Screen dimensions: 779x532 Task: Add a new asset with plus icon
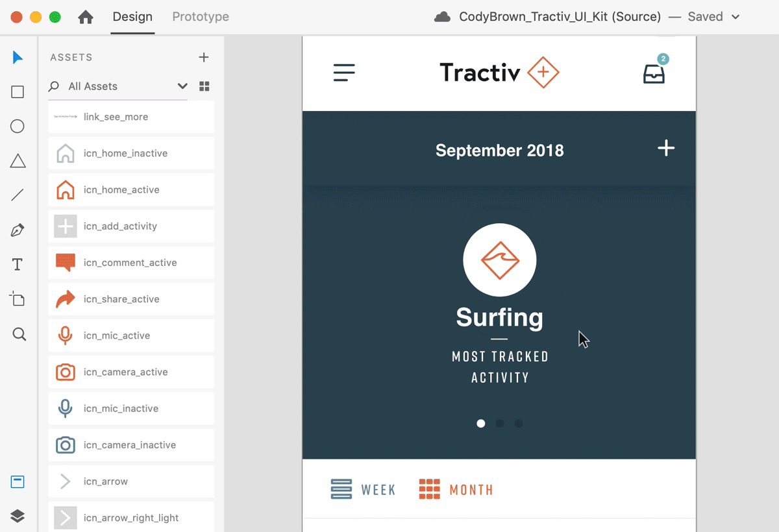(204, 57)
